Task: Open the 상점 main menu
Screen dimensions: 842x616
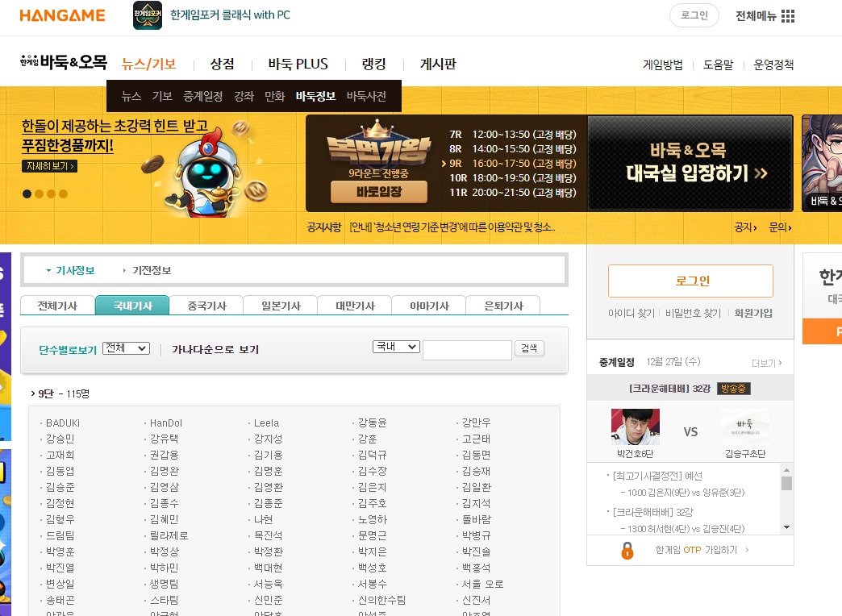Action: tap(222, 64)
